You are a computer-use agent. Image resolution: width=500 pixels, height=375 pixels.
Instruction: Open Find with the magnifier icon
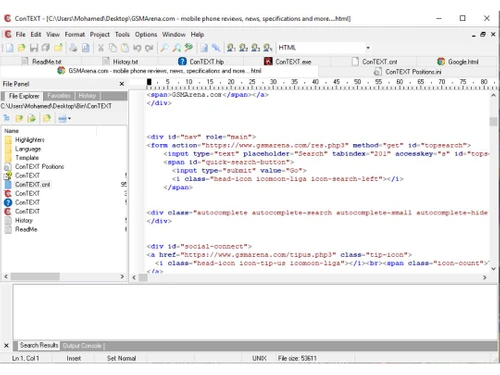click(164, 48)
